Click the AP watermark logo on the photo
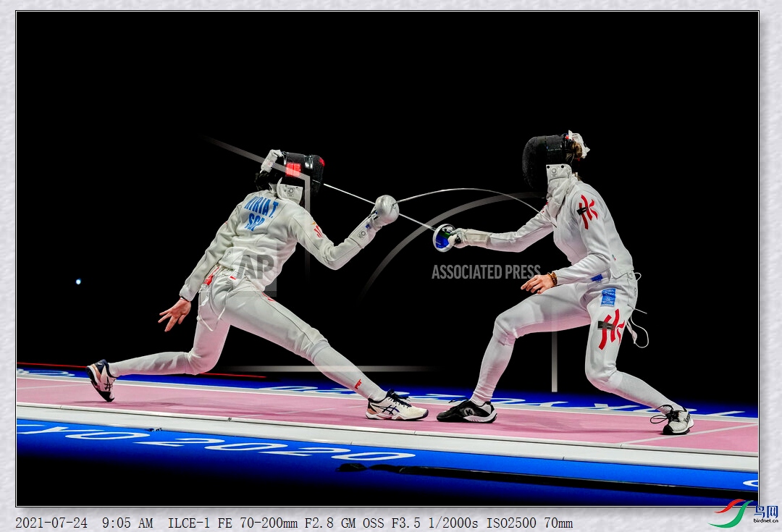782x532 pixels. (x=255, y=267)
